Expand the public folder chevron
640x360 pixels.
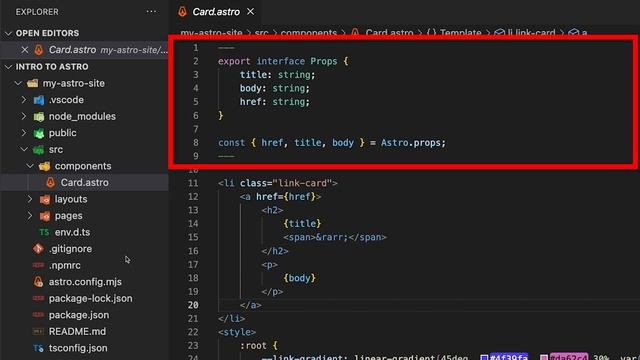pos(24,133)
